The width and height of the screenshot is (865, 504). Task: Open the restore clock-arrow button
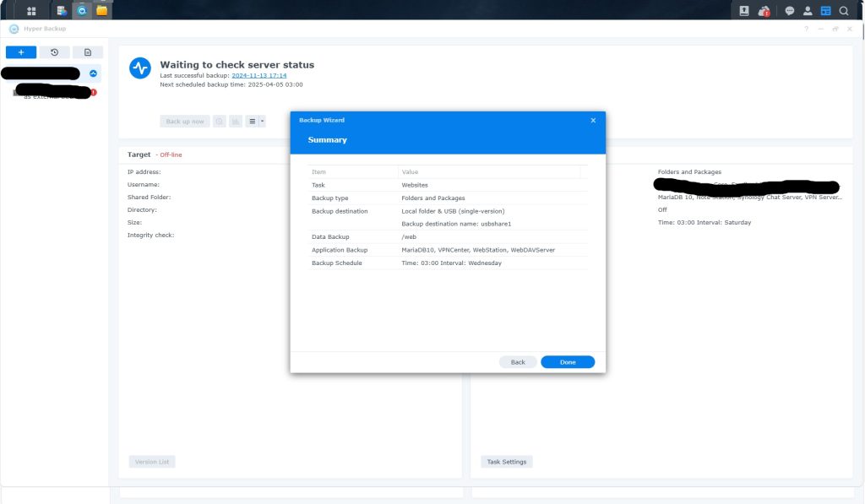54,52
